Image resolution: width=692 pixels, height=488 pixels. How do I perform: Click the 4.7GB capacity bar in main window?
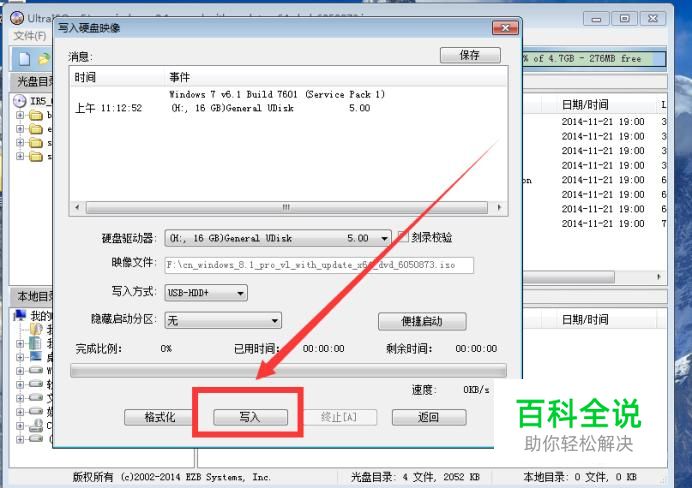click(594, 59)
